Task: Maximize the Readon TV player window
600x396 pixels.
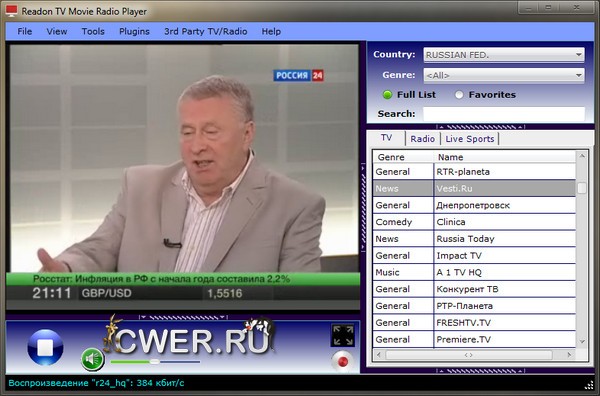Action: tap(548, 7)
